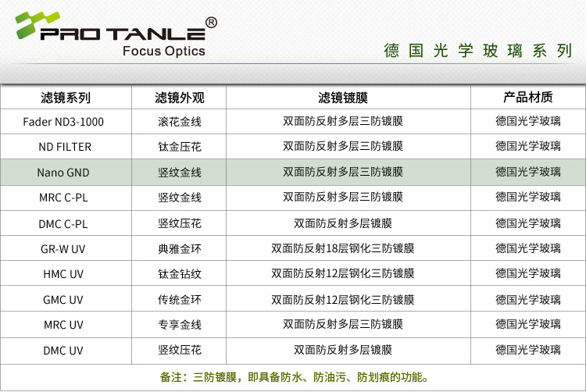
Task: Select the 滤镜外观 column header
Action: (180, 98)
